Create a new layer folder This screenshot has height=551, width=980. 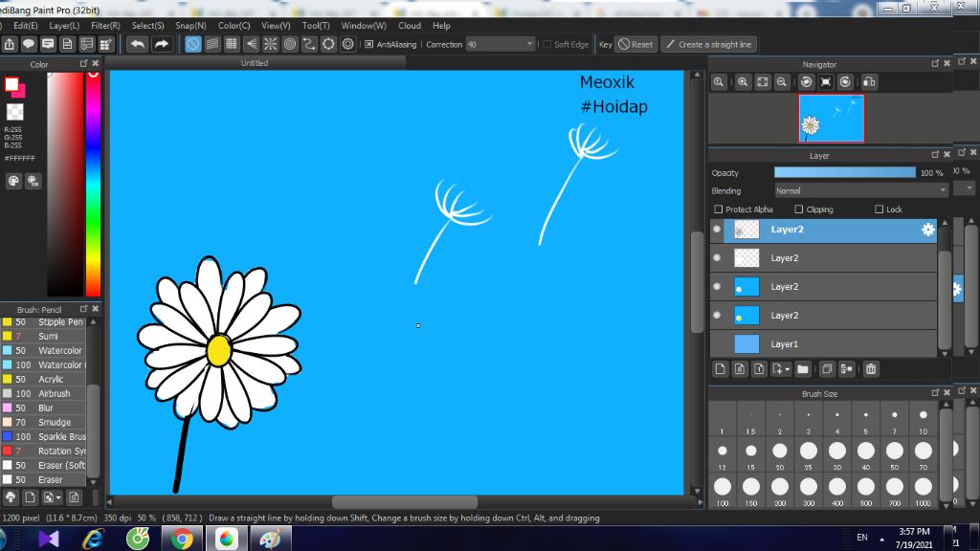click(x=803, y=369)
